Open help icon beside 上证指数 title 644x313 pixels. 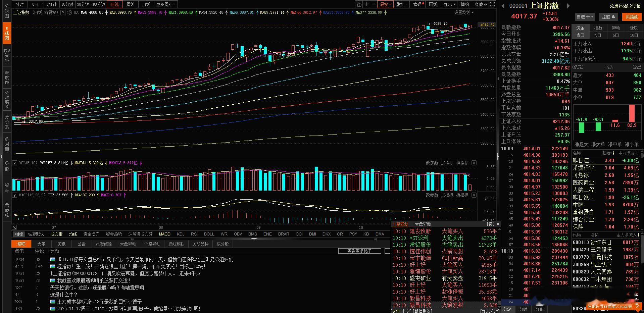[x=62, y=12]
